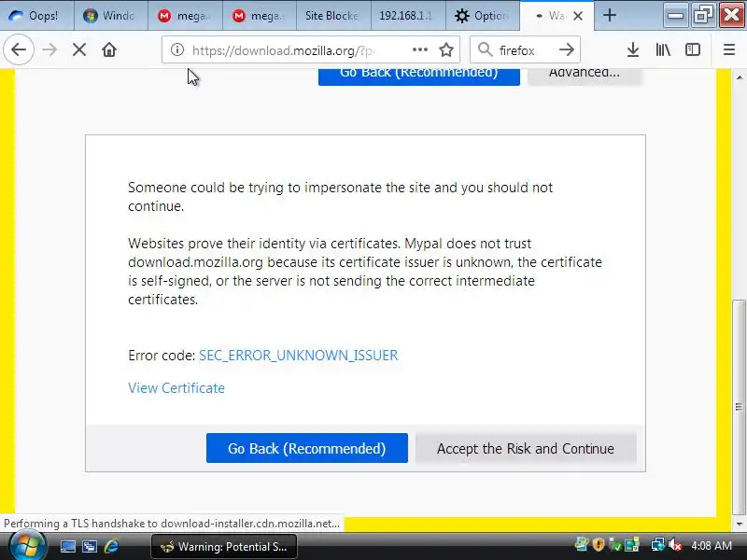The image size is (747, 560).
Task: Click the muted volume tray icon
Action: pyautogui.click(x=675, y=544)
